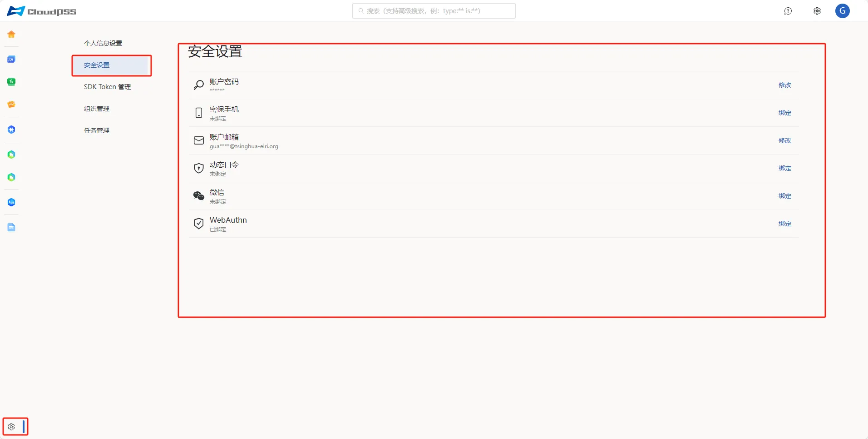Click the key icon beside 账户密码
This screenshot has height=439, width=868.
tap(199, 85)
